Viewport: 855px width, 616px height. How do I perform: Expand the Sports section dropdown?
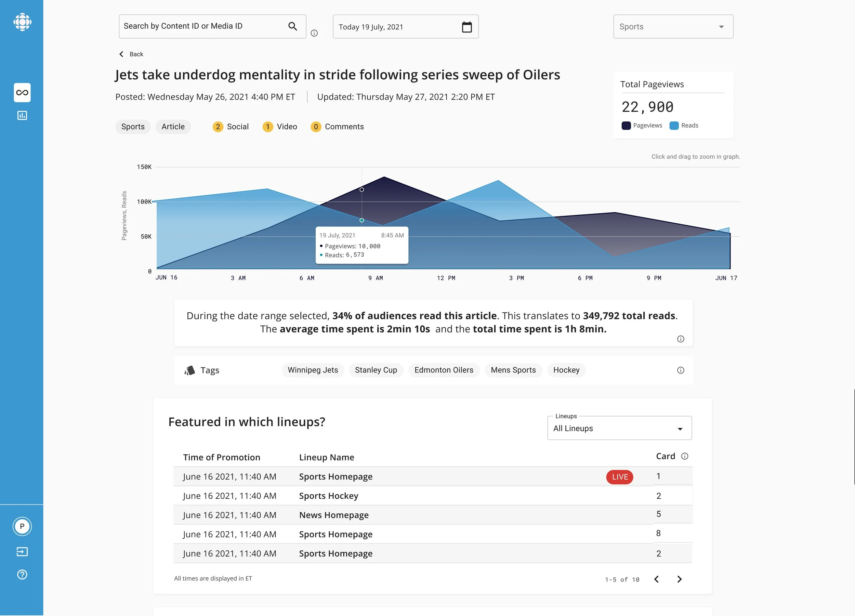(x=673, y=27)
